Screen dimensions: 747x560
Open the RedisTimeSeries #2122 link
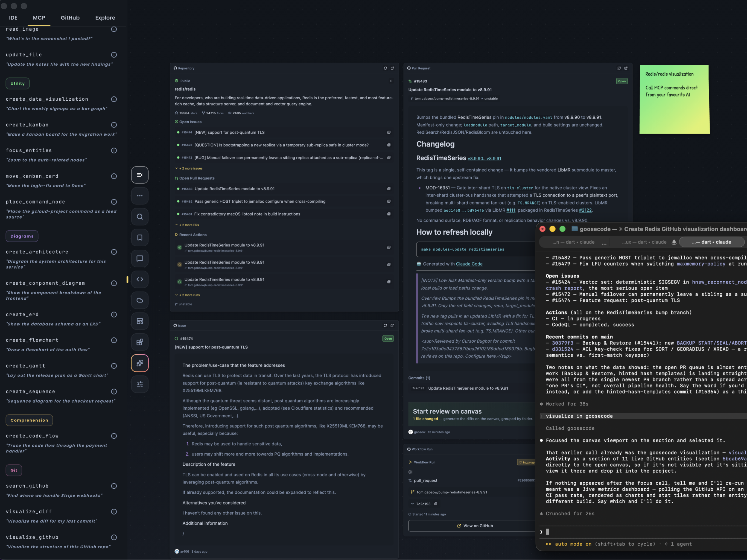coord(585,211)
